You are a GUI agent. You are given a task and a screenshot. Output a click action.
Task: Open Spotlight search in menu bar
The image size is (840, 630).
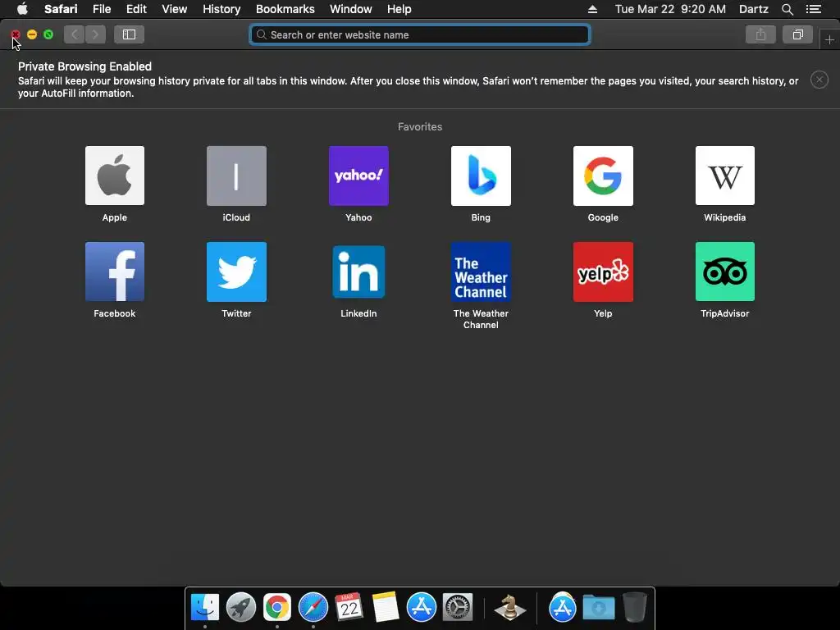[787, 9]
